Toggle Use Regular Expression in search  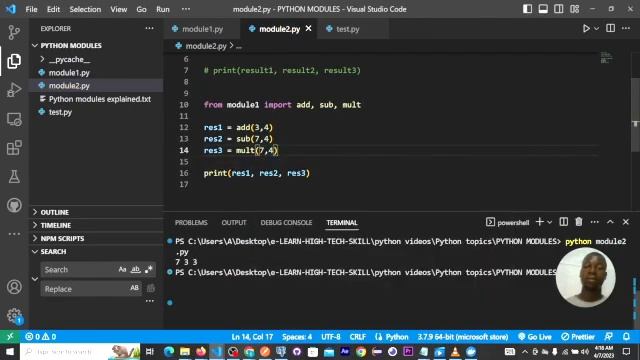coord(149,269)
